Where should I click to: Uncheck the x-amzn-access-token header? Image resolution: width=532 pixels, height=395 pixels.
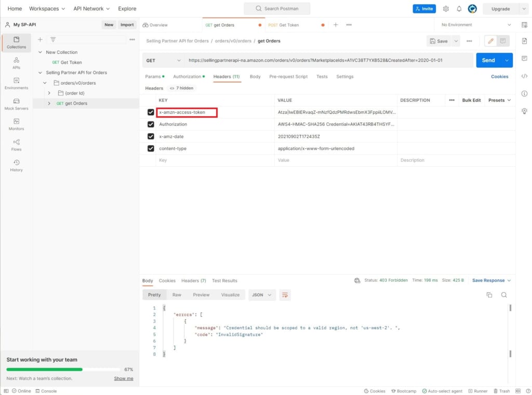(151, 112)
